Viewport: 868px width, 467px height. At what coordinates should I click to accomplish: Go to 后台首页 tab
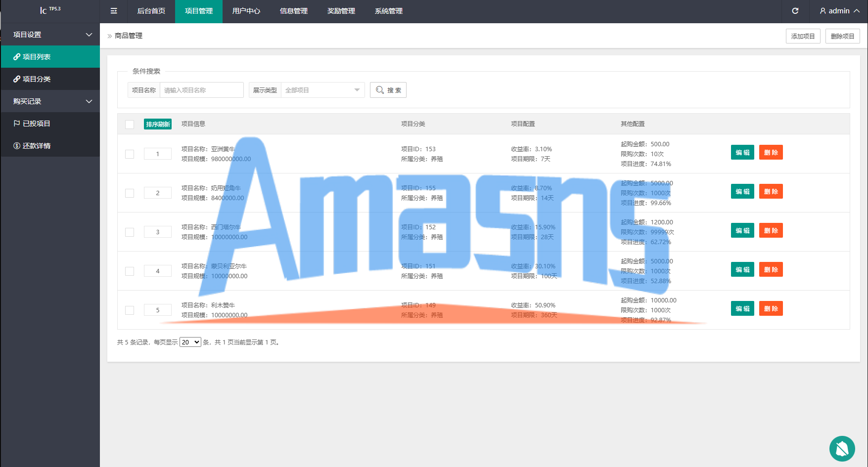(x=151, y=11)
